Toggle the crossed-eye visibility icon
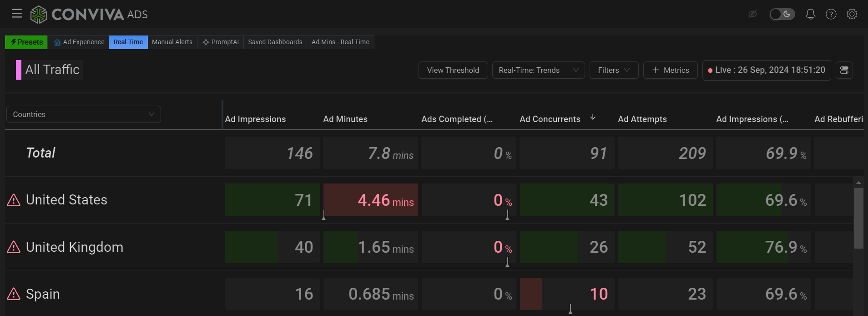This screenshot has width=868, height=316. (x=752, y=14)
